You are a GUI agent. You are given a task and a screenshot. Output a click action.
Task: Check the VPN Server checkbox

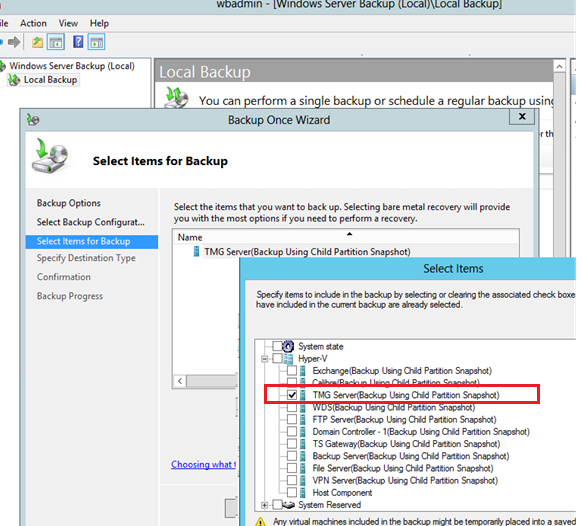point(292,481)
